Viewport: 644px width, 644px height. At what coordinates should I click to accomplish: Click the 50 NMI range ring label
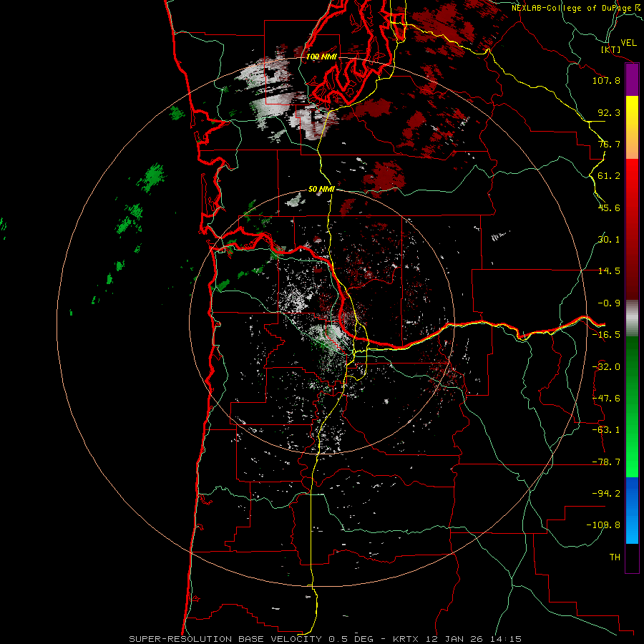pos(321,189)
